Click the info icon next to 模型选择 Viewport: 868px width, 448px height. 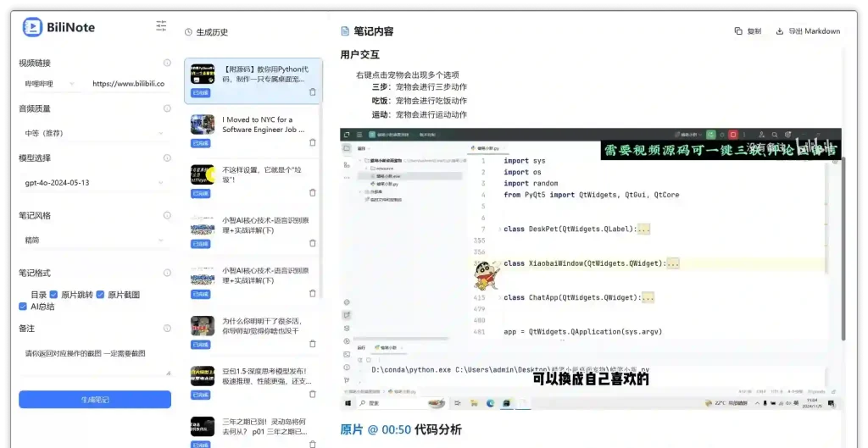167,158
